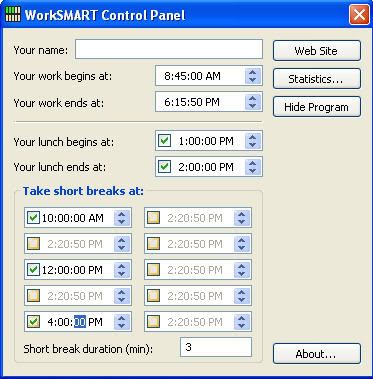Enable the break checkbox right of 4:00:00 PM
The image size is (373, 379).
[x=153, y=322]
